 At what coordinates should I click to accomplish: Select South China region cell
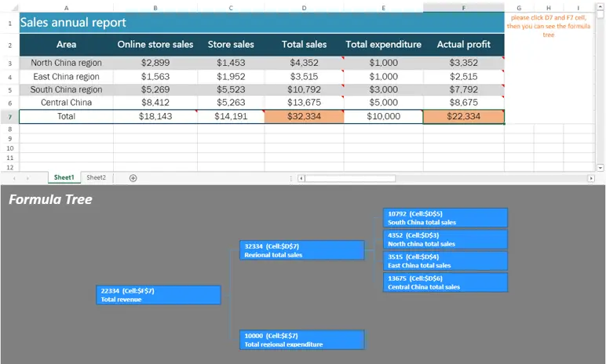click(67, 89)
